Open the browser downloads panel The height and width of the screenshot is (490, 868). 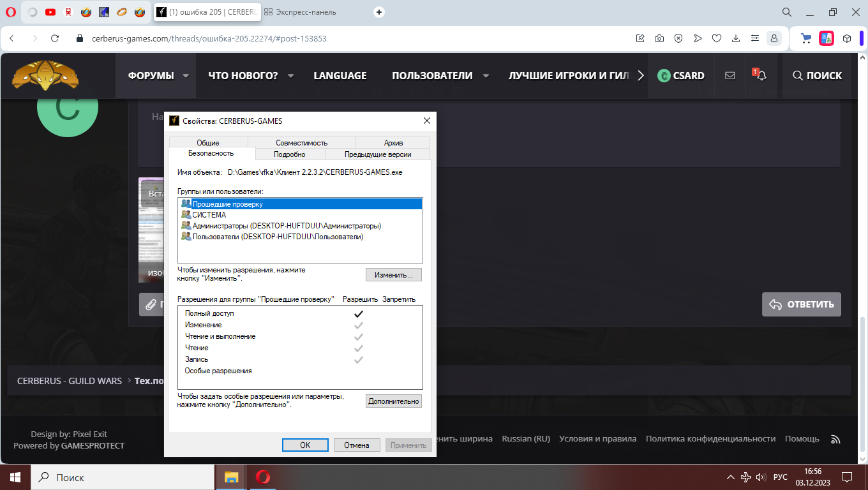[736, 38]
